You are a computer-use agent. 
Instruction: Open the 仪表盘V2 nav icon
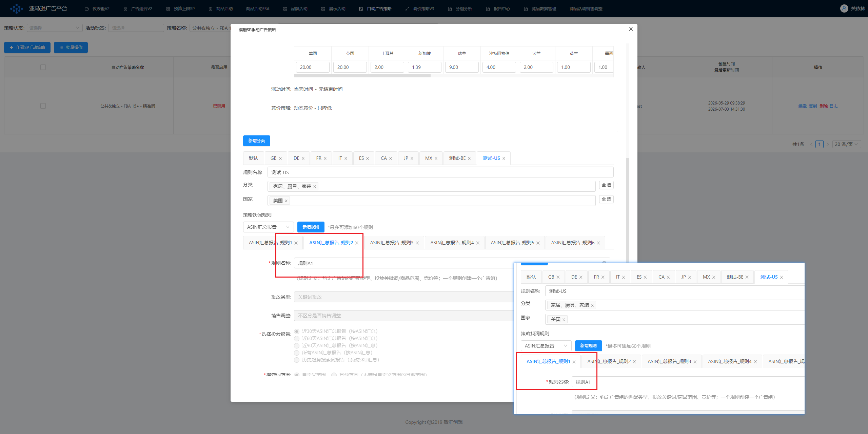(x=87, y=9)
